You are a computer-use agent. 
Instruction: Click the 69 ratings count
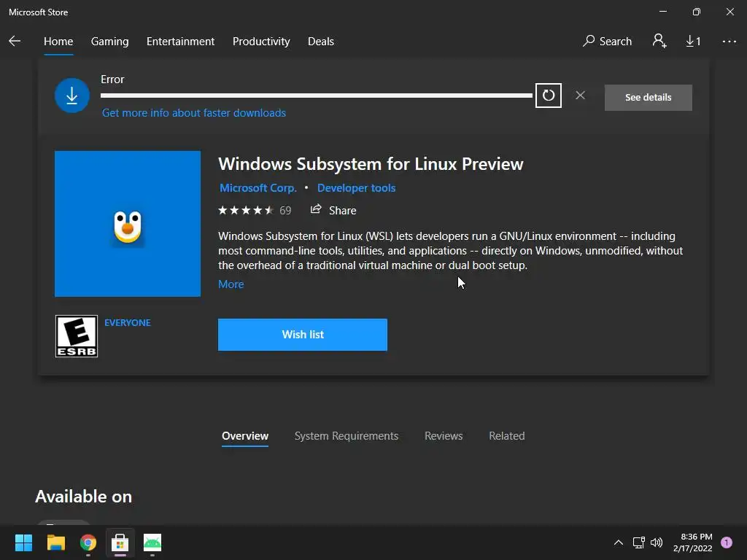285,211
